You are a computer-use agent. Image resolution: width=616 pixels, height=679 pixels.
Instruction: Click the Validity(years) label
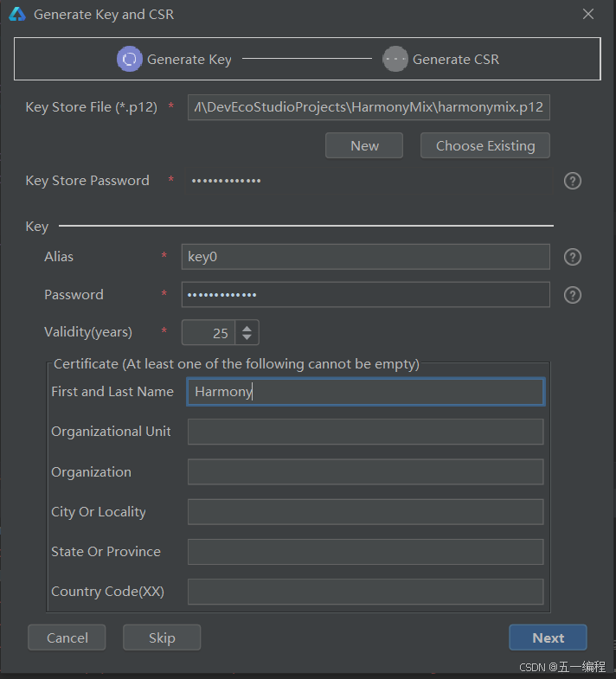pyautogui.click(x=88, y=332)
